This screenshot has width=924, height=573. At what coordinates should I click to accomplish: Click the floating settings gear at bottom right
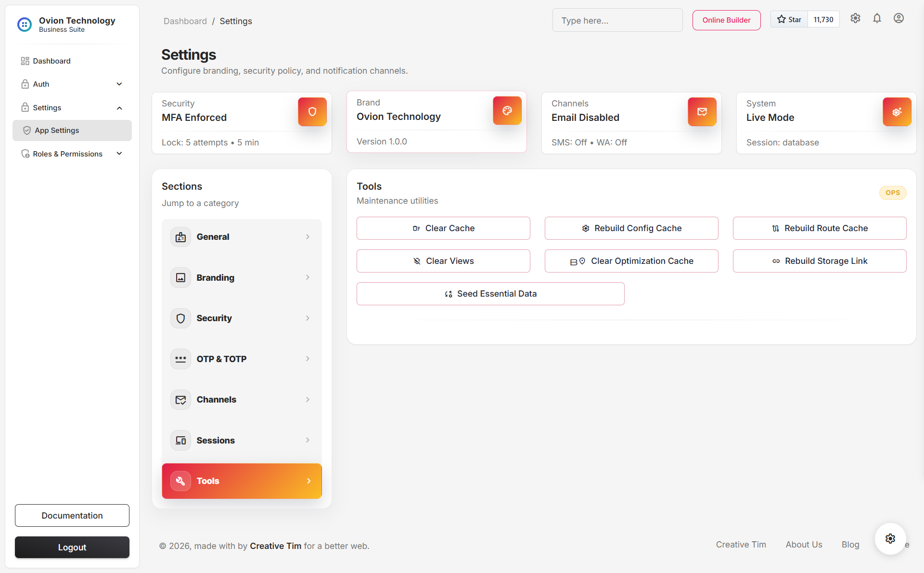pos(890,539)
